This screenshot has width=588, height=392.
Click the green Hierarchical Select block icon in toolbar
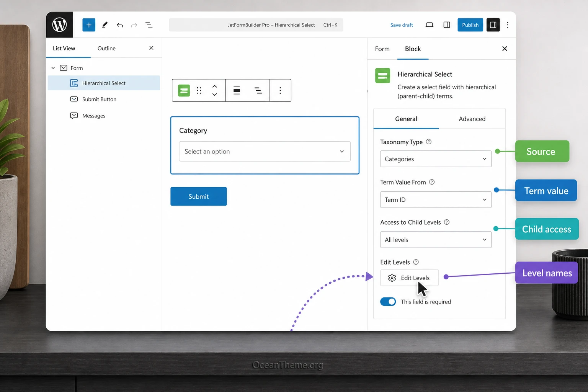click(x=184, y=90)
